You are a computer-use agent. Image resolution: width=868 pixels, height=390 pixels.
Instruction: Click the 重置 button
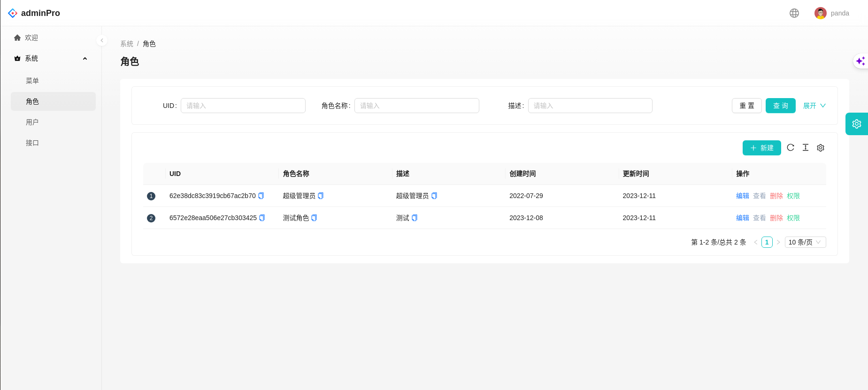point(747,106)
